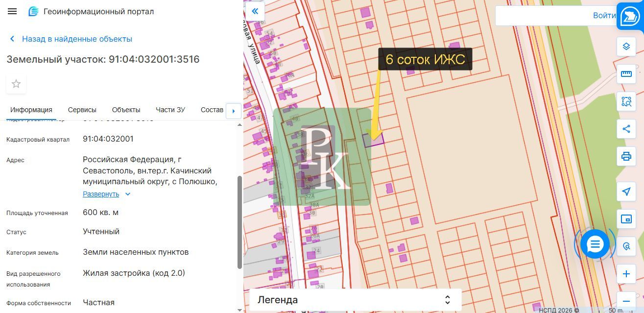
Task: Click the location search icon below the mini-map
Action: [626, 246]
